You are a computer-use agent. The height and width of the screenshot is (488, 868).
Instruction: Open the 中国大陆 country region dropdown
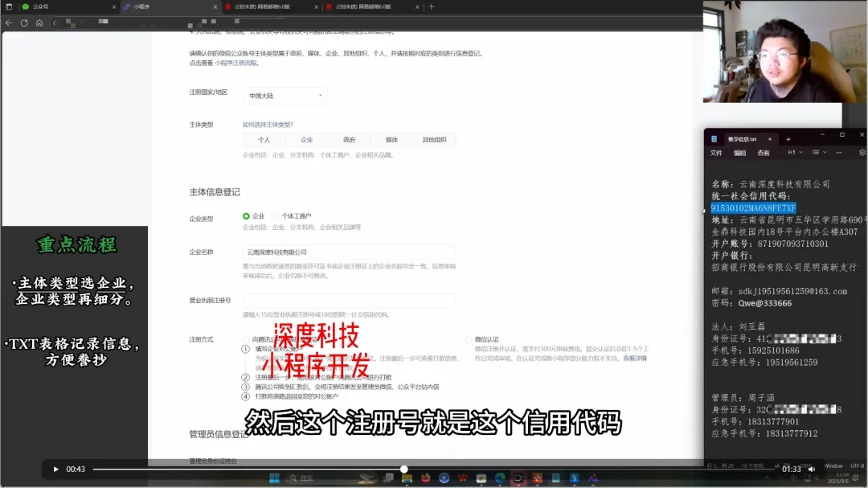285,95
